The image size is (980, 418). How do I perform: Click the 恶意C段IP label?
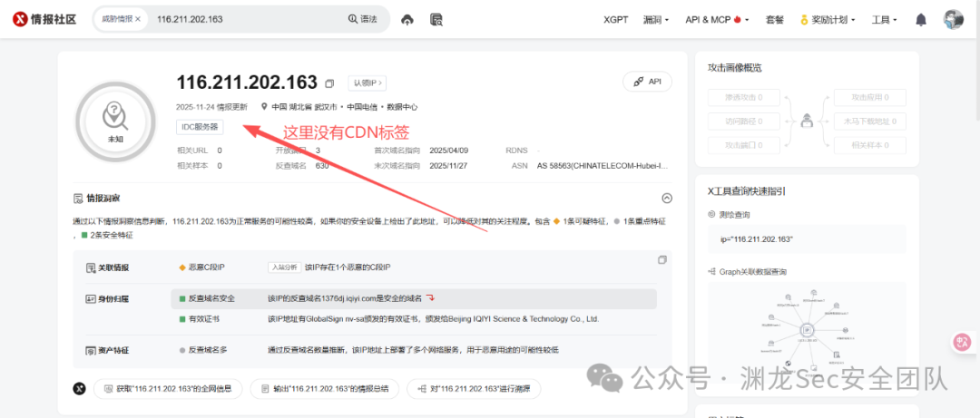click(x=206, y=267)
